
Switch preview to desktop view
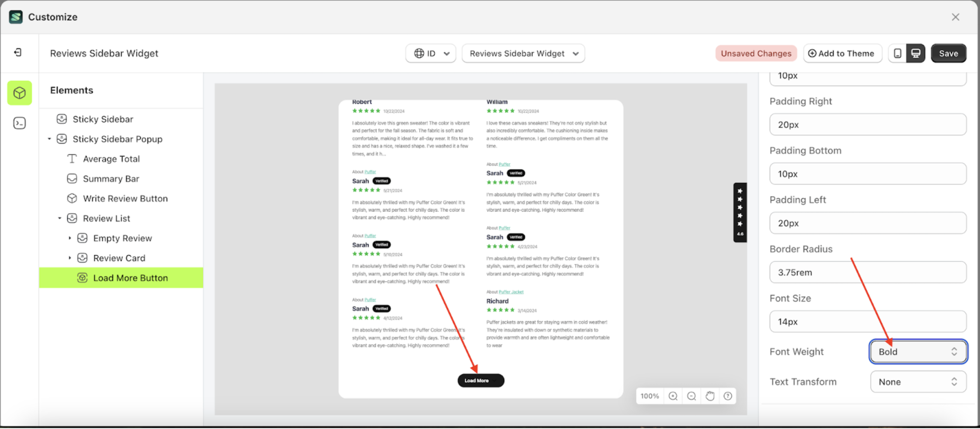(916, 53)
